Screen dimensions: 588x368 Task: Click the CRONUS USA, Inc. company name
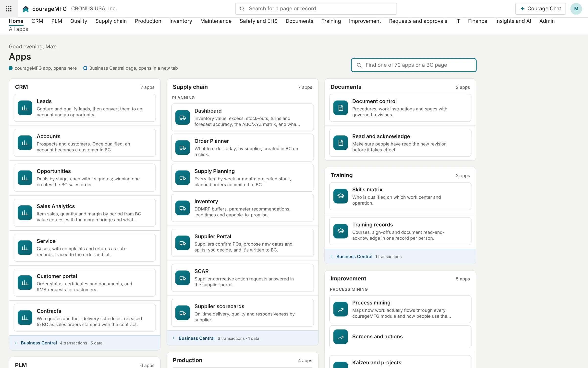tap(94, 9)
